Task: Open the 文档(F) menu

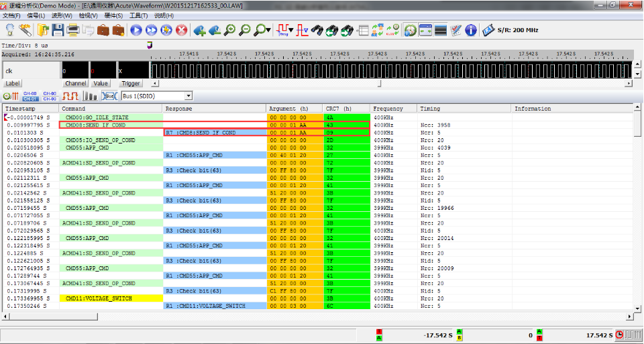Action: [x=11, y=15]
